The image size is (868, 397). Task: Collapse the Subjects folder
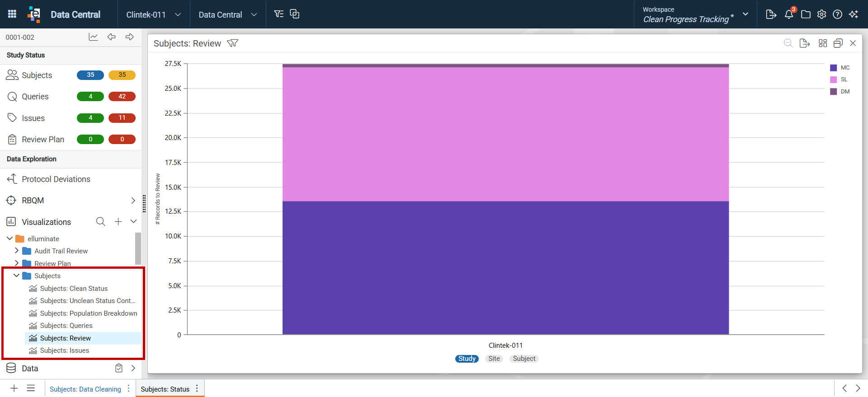pos(17,276)
